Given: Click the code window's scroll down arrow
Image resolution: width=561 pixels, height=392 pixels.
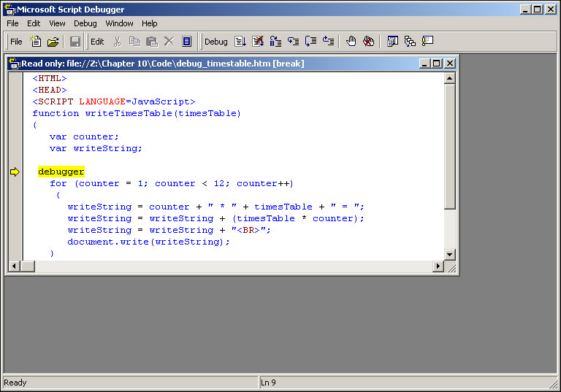Looking at the screenshot, I should coord(450,254).
